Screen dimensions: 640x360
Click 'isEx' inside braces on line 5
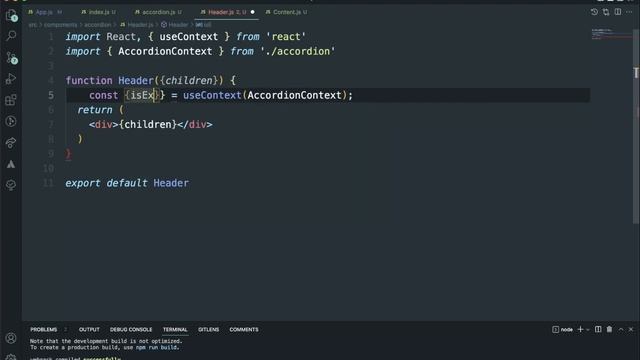[142, 95]
